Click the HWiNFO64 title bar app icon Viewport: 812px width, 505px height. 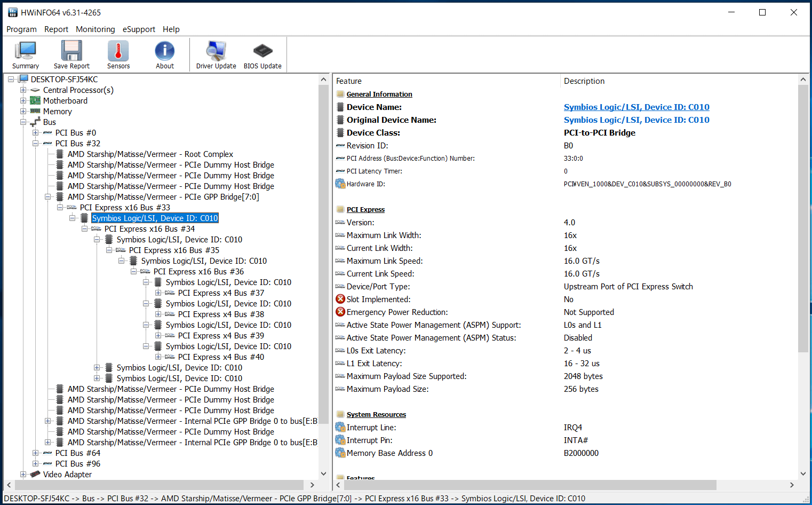pyautogui.click(x=12, y=12)
